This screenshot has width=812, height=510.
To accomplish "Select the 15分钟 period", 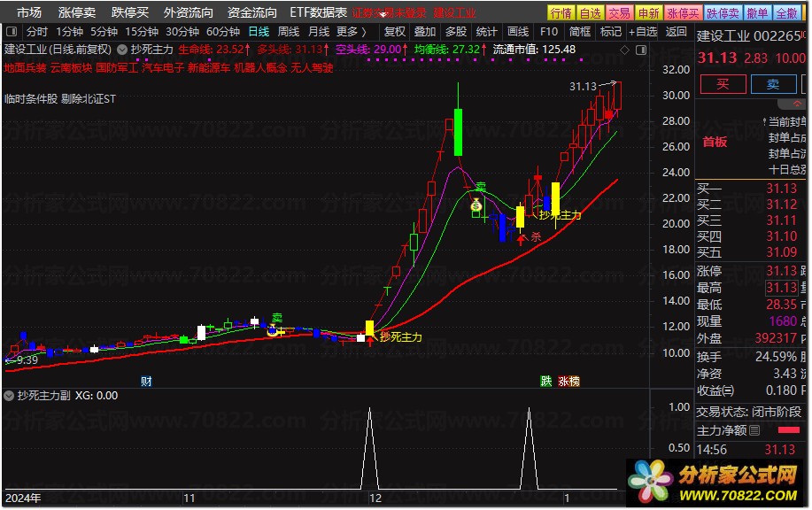I will coord(142,32).
